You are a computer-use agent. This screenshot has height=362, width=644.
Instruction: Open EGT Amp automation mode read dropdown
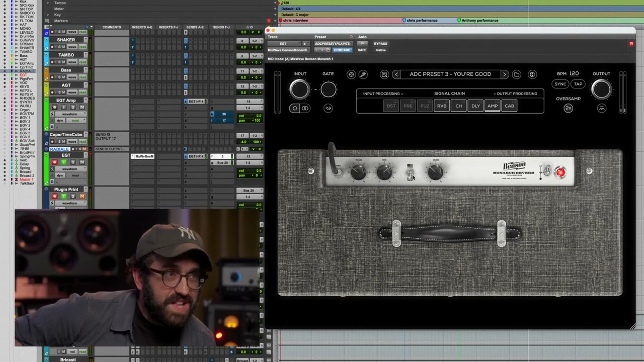[76, 121]
